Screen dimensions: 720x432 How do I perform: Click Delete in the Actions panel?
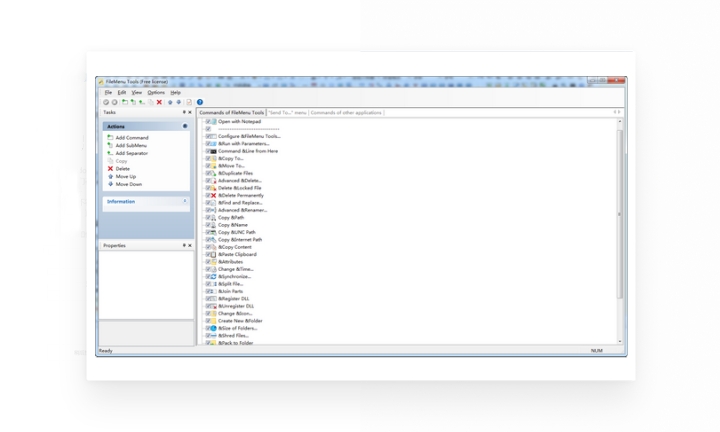click(123, 169)
